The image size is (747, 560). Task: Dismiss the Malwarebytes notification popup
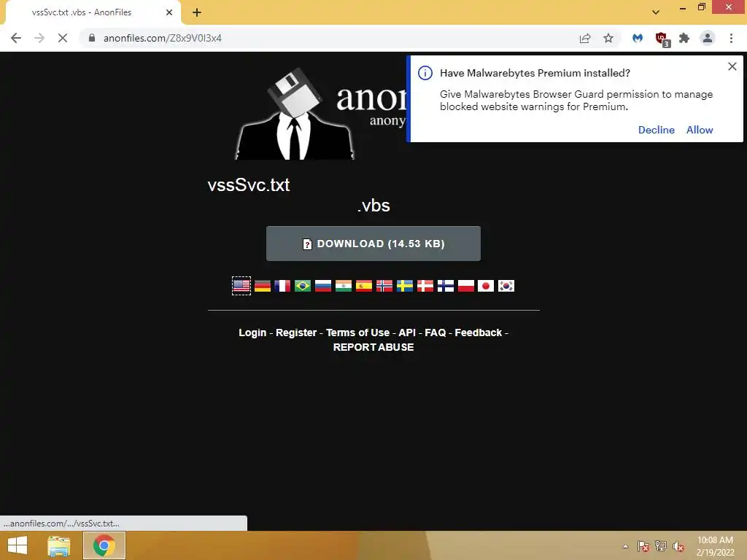(x=732, y=66)
